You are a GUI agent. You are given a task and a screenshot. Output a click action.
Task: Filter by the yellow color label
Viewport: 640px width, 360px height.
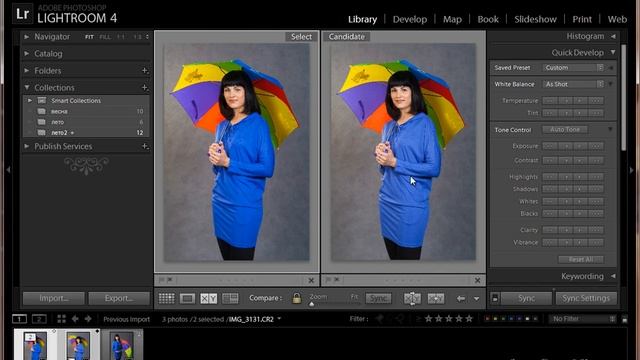(x=495, y=319)
